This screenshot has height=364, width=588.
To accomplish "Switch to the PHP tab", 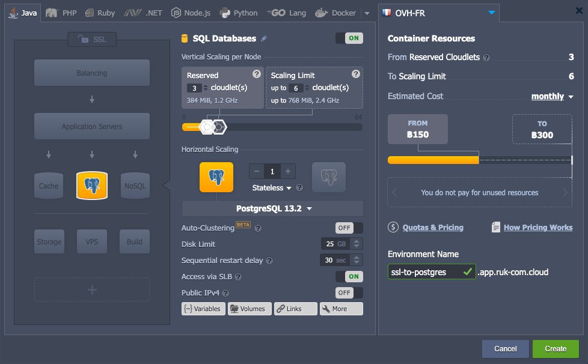I will [61, 13].
